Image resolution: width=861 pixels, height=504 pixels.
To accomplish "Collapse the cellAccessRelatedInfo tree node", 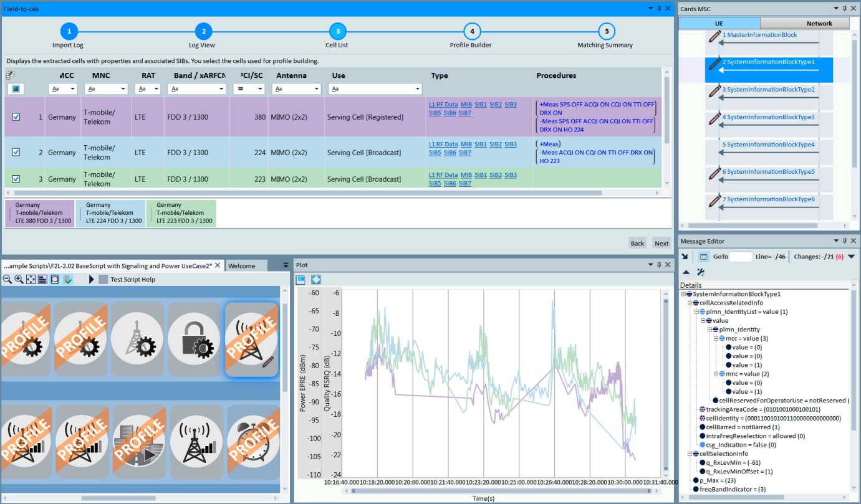I will pyautogui.click(x=690, y=303).
